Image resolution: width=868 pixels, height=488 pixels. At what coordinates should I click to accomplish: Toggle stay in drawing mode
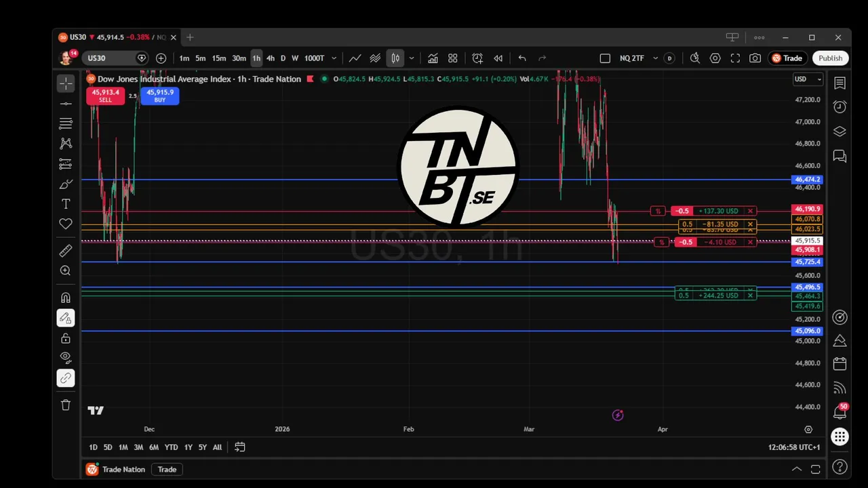66,318
